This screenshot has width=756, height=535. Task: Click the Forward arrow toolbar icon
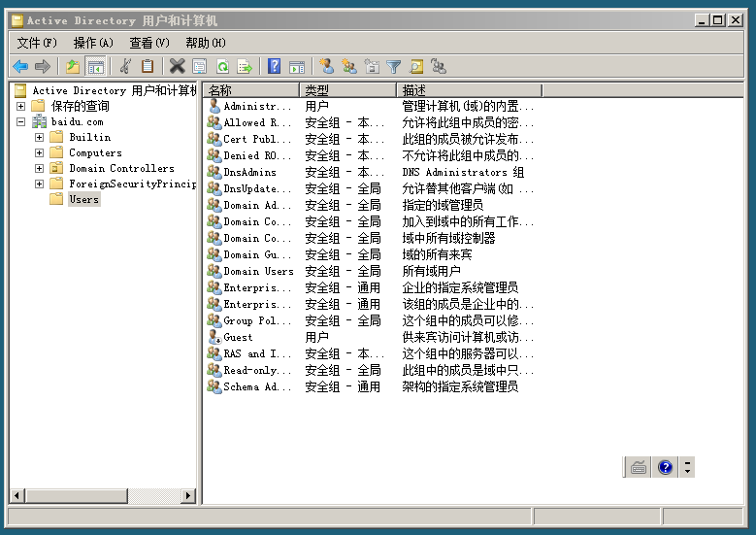click(43, 66)
